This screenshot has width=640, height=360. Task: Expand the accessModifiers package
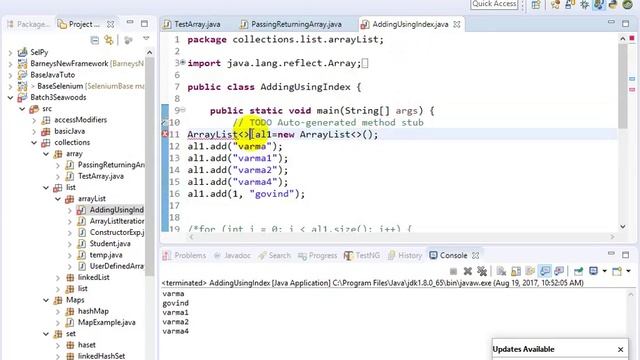pos(34,120)
